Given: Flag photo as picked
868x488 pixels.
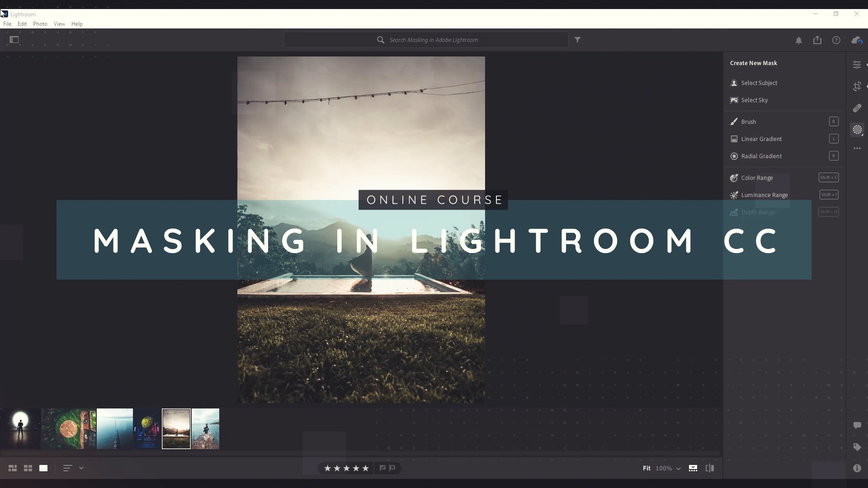Looking at the screenshot, I should (x=382, y=468).
